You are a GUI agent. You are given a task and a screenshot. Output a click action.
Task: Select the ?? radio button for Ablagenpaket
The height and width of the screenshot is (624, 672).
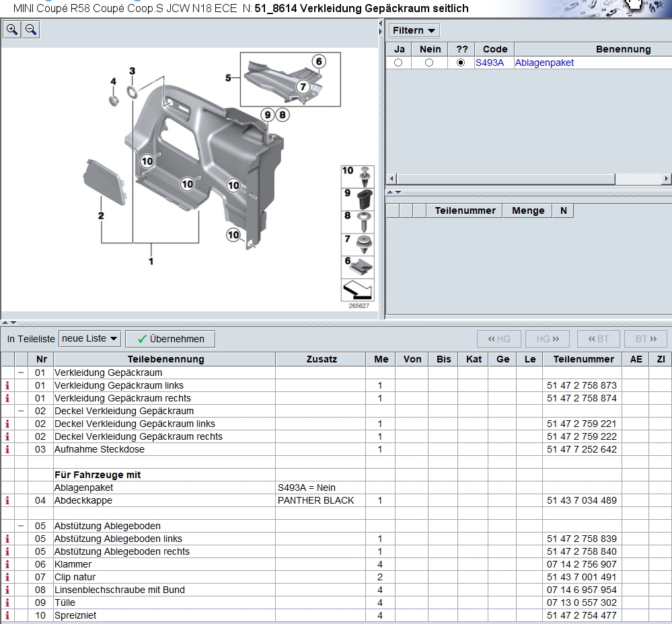click(460, 63)
